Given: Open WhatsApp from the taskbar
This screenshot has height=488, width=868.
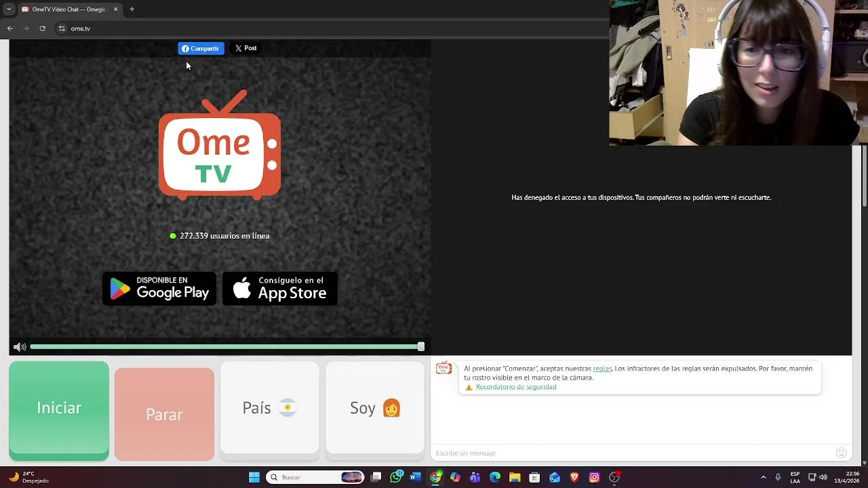Looking at the screenshot, I should pos(396,477).
